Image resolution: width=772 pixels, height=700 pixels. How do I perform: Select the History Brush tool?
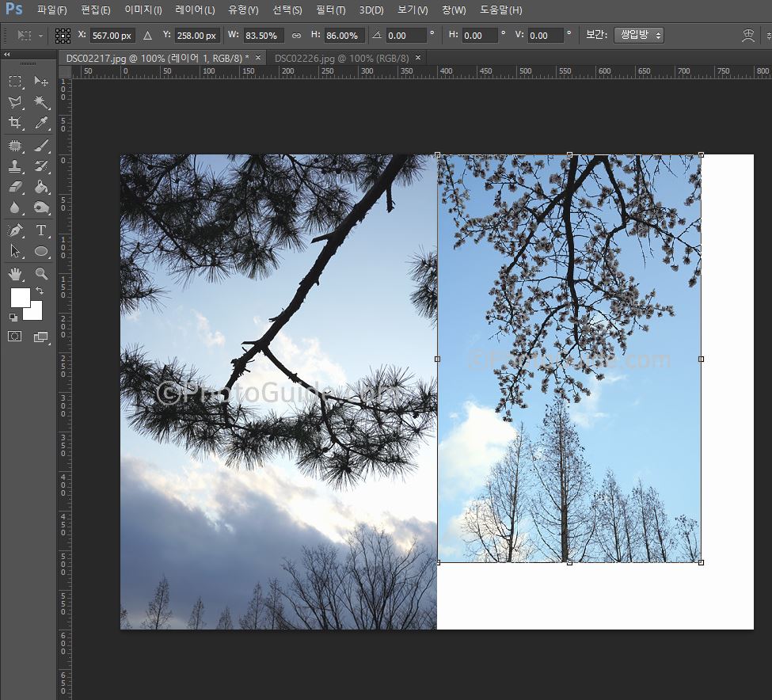(x=41, y=166)
